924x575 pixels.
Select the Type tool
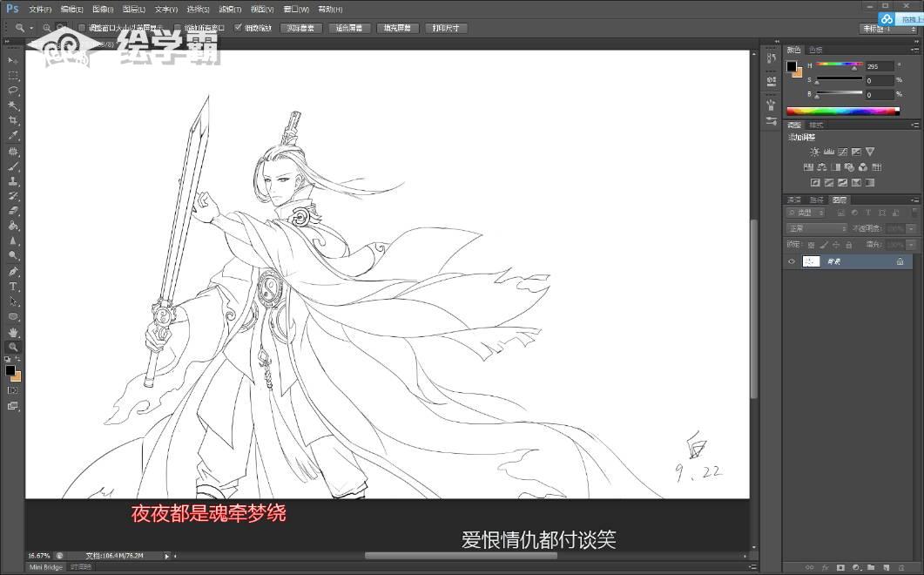(x=13, y=287)
